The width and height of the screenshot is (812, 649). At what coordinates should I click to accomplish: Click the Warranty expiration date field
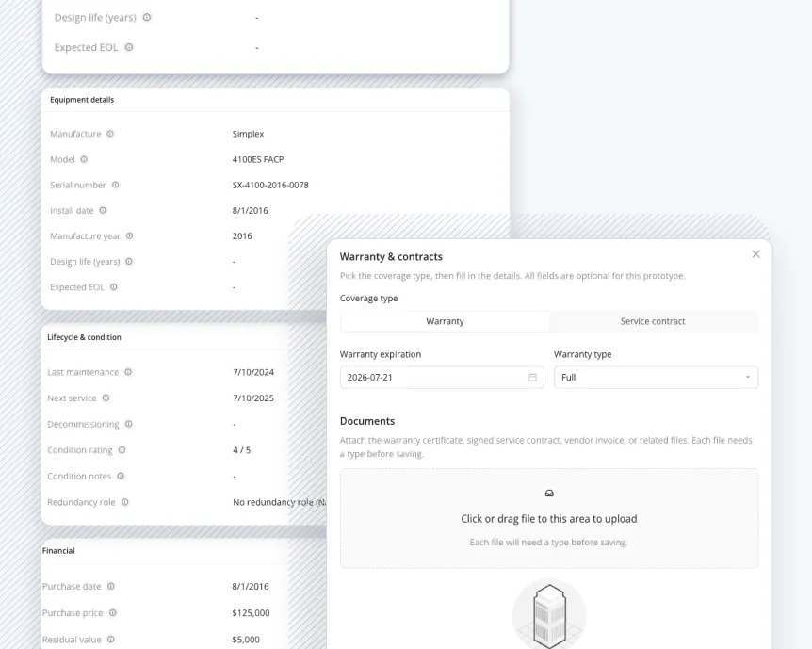click(442, 378)
